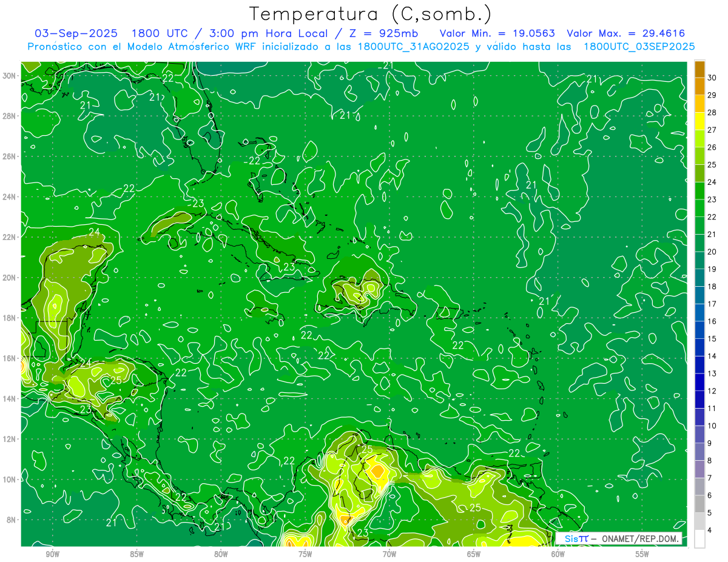Click the latitude axis label '22N'

pyautogui.click(x=10, y=237)
